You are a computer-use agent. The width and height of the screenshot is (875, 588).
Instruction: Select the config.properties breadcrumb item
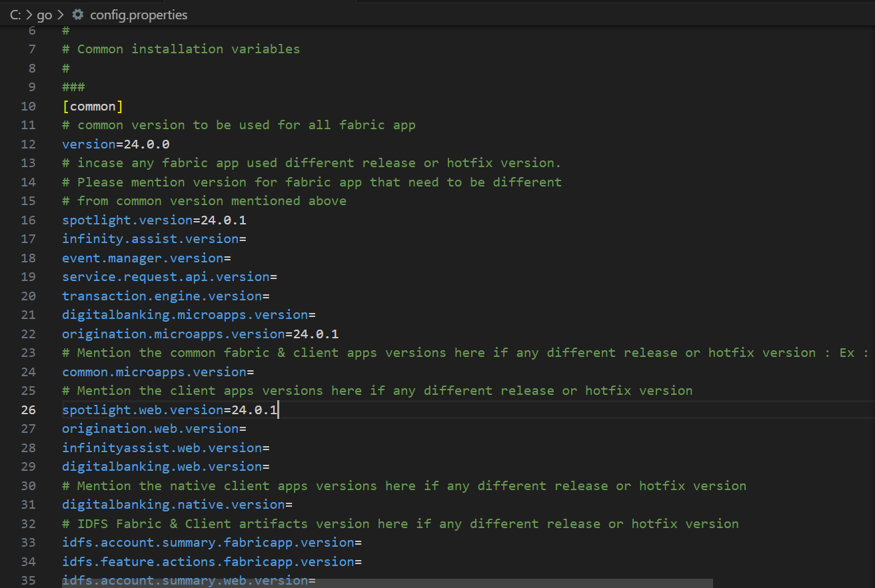(x=139, y=14)
